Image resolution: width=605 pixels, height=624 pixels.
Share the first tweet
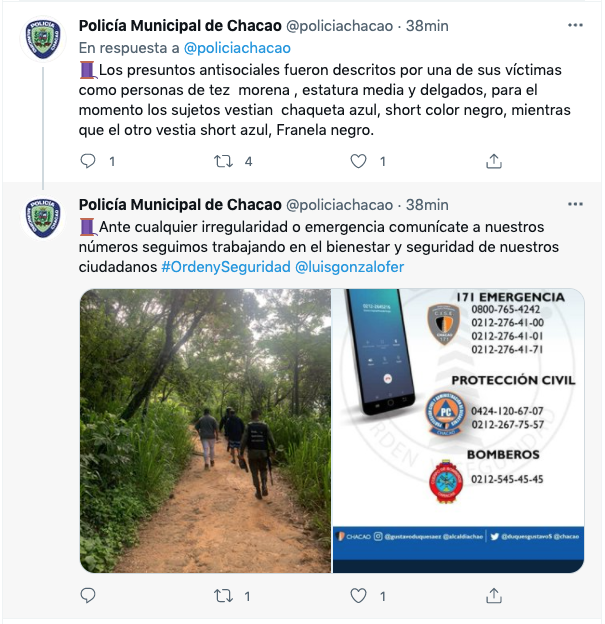pos(493,160)
